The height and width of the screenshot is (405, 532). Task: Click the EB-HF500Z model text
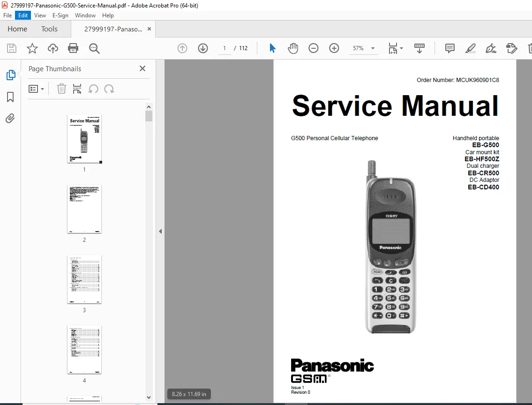click(x=482, y=159)
